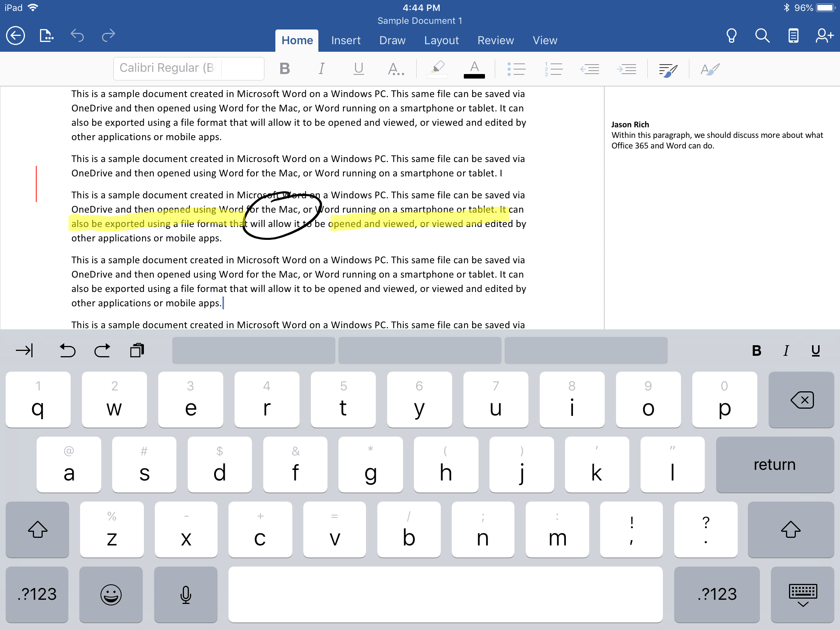Viewport: 840px width, 630px height.
Task: Toggle Bold on the keyboard bar
Action: click(x=757, y=351)
